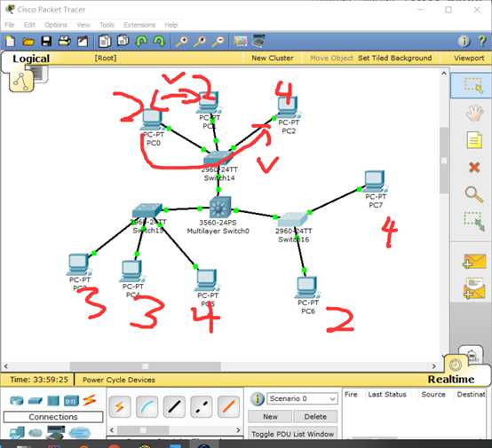
Task: Open the Custom Devices Dialog icon
Action: point(258,41)
